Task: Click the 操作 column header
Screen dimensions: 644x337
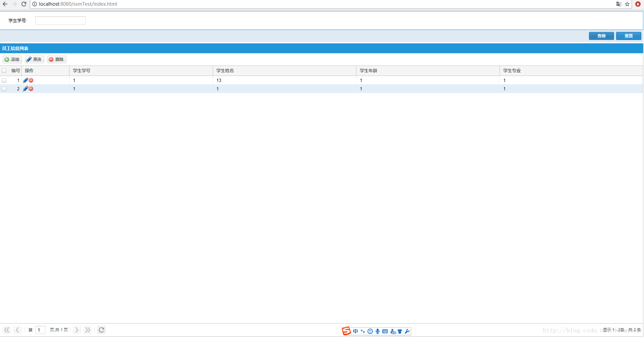Action: [x=45, y=71]
